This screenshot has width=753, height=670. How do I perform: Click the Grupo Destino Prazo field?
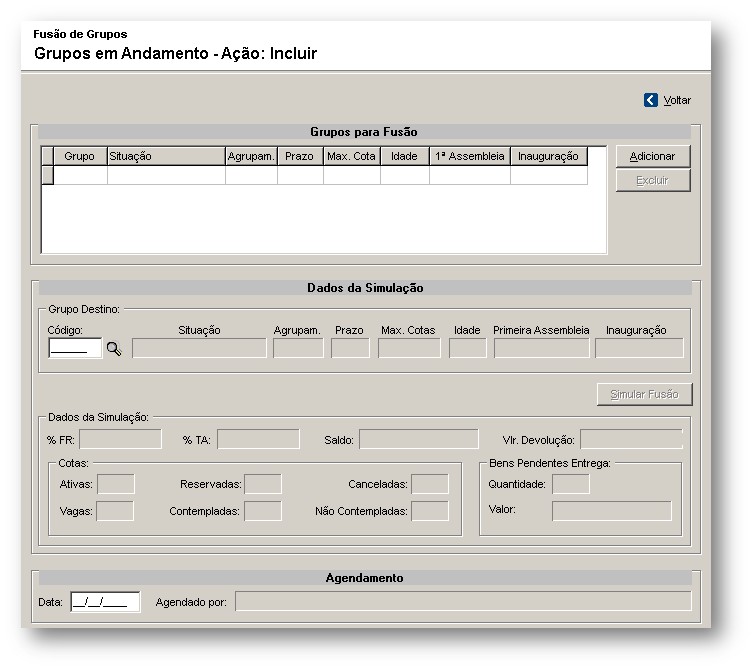point(350,348)
